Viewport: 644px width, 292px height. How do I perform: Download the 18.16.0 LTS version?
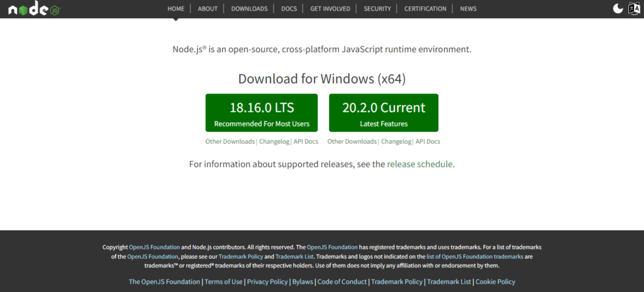pyautogui.click(x=262, y=113)
